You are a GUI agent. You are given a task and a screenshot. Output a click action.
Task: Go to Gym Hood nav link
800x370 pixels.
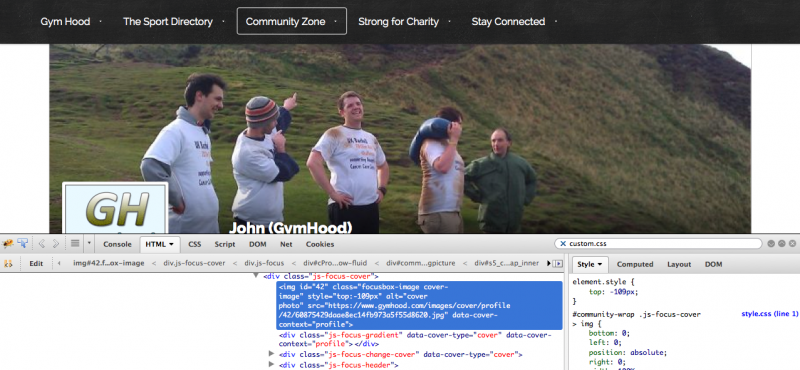(x=65, y=21)
